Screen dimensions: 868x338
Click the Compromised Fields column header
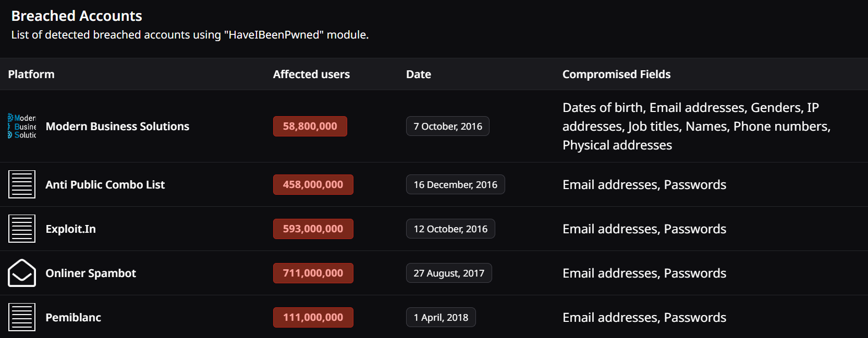click(x=616, y=74)
